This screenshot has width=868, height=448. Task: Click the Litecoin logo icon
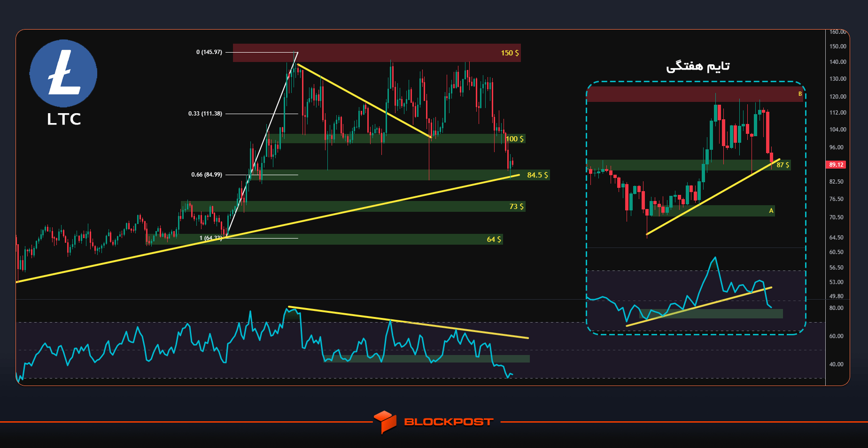click(63, 74)
